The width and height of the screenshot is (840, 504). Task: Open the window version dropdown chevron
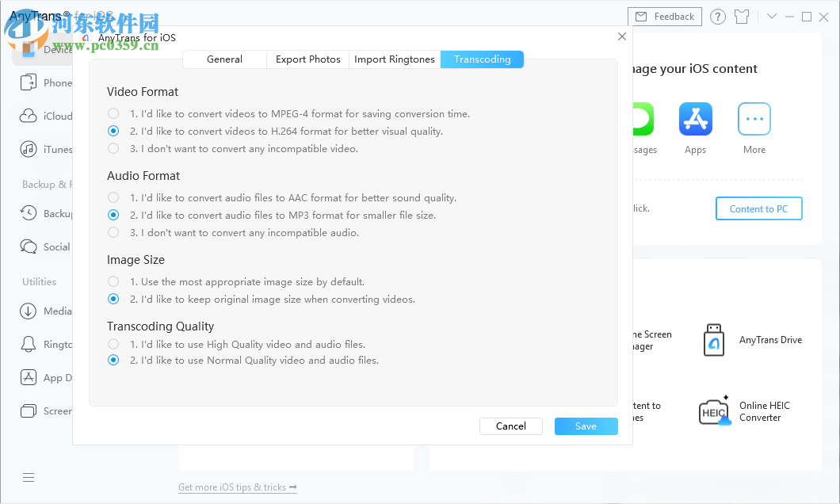772,16
